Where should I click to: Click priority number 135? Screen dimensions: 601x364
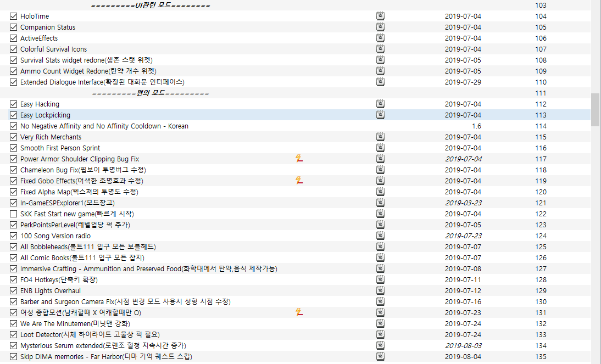541,356
